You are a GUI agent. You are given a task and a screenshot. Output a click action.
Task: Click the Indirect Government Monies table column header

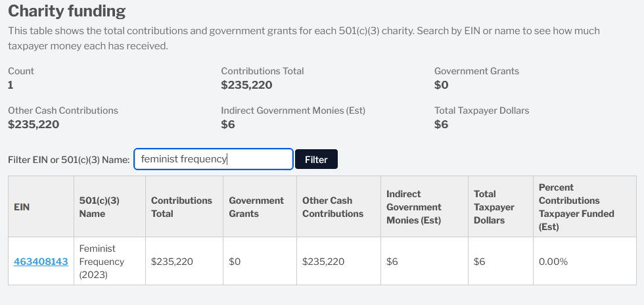(x=414, y=207)
